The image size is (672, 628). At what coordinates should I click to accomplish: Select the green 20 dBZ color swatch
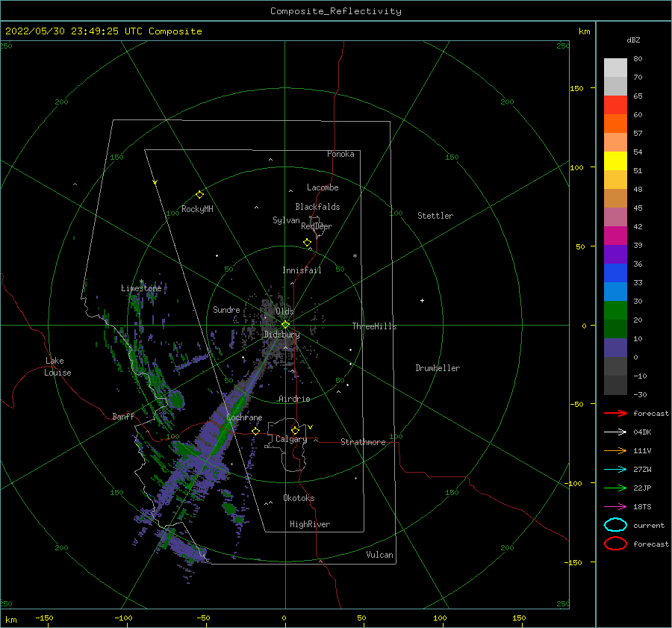click(x=615, y=311)
